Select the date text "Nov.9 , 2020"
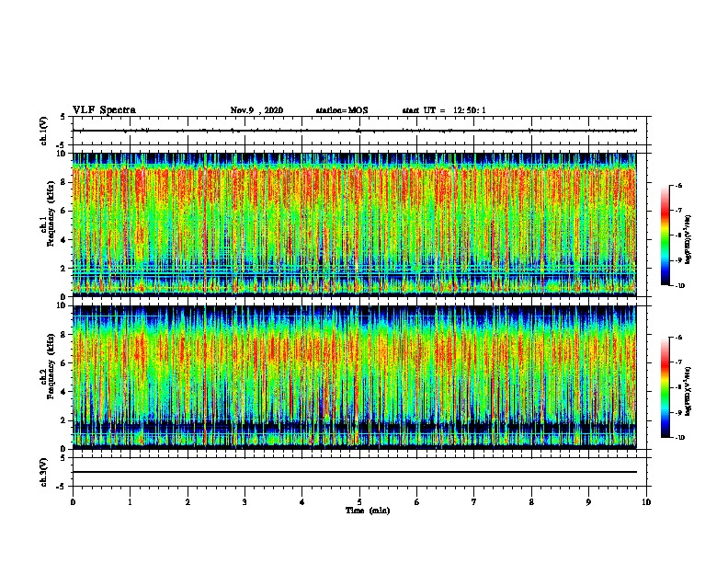Screen dimensions: 728x563 (256, 110)
